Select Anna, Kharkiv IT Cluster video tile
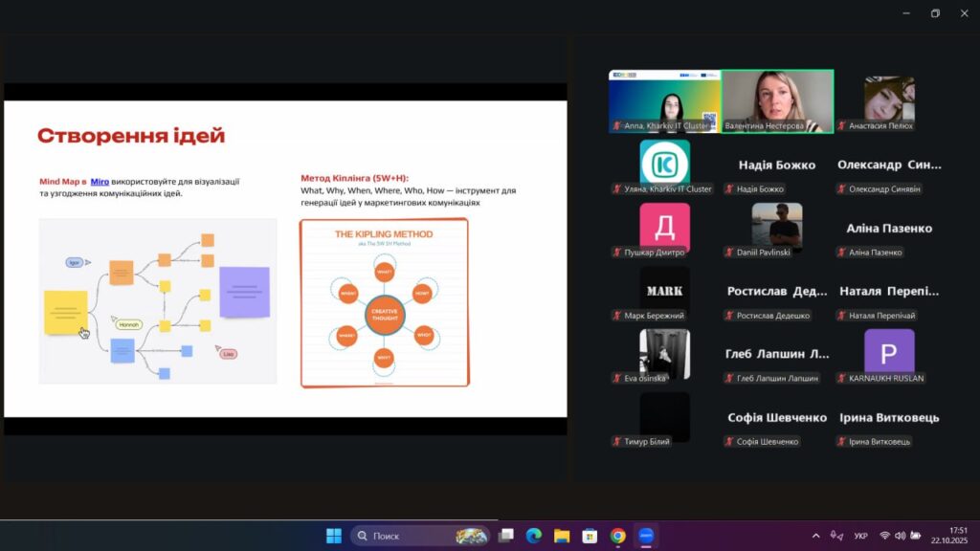Viewport: 980px width, 551px height. click(664, 100)
